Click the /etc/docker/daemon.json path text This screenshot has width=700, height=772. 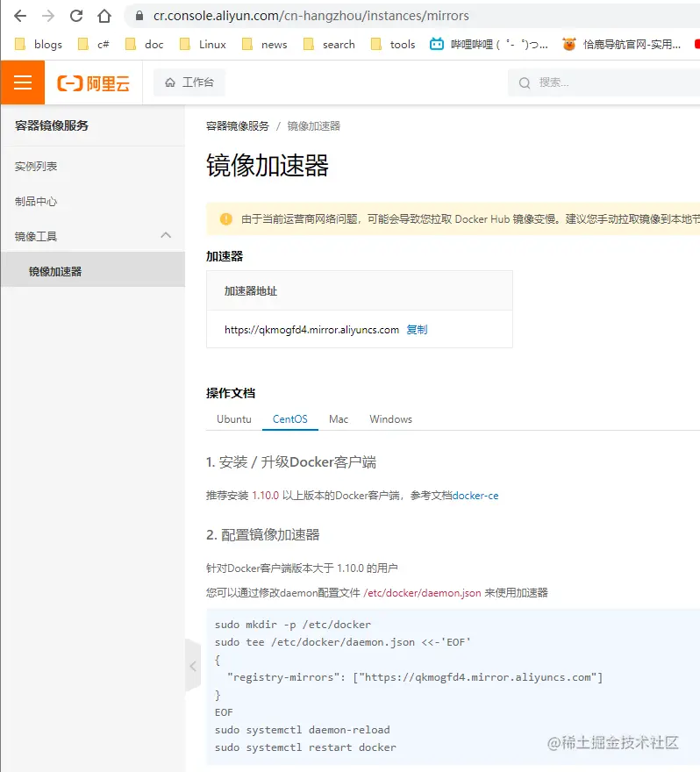(x=422, y=593)
